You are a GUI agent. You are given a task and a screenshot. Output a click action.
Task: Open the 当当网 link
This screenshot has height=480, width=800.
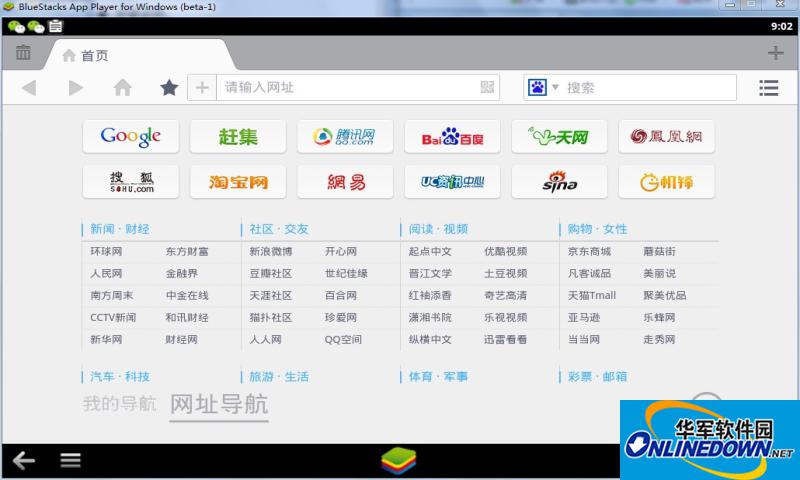coord(584,339)
